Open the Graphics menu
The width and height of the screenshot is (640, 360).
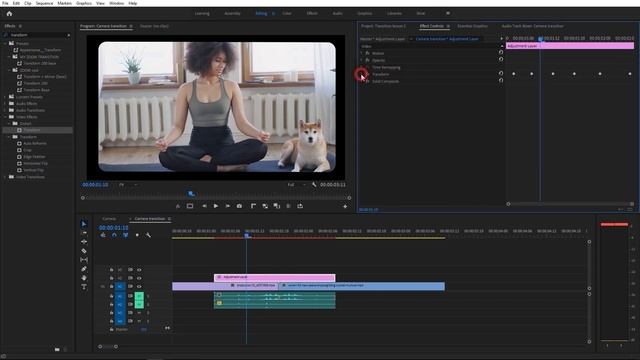pyautogui.click(x=84, y=3)
